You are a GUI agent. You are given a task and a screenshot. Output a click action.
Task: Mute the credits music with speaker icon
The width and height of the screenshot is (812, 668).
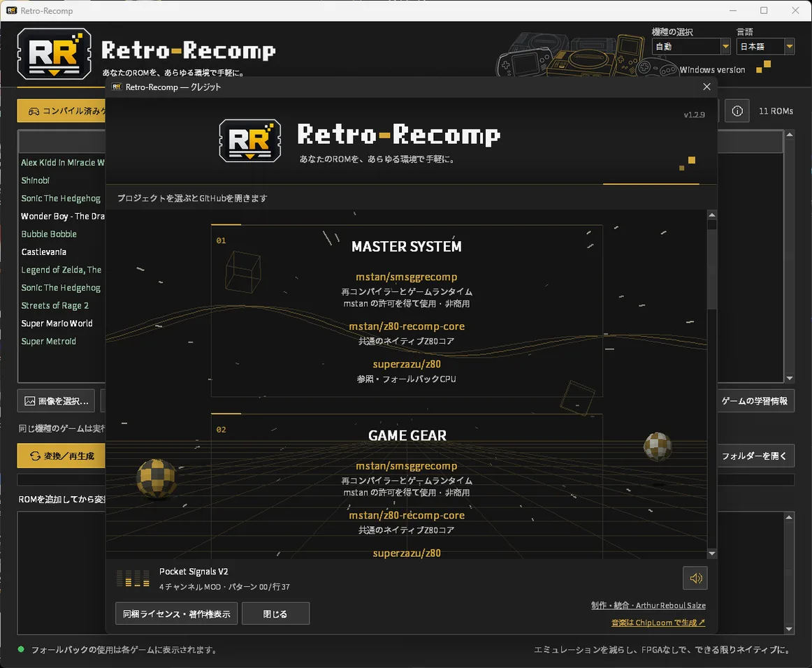pos(695,578)
